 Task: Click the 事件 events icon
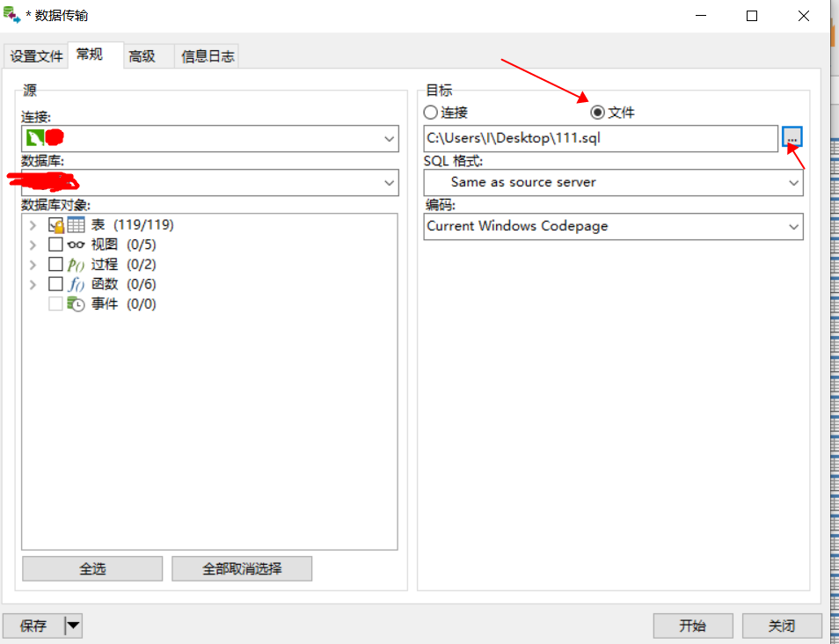(x=77, y=303)
